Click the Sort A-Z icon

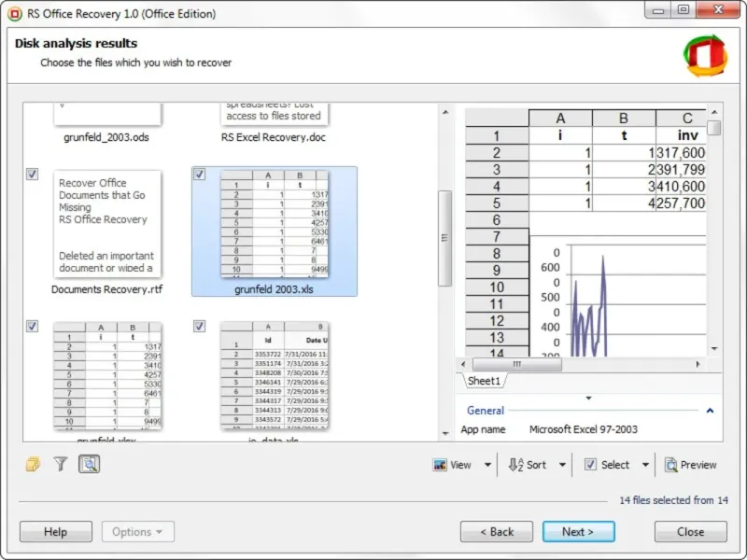tap(515, 465)
